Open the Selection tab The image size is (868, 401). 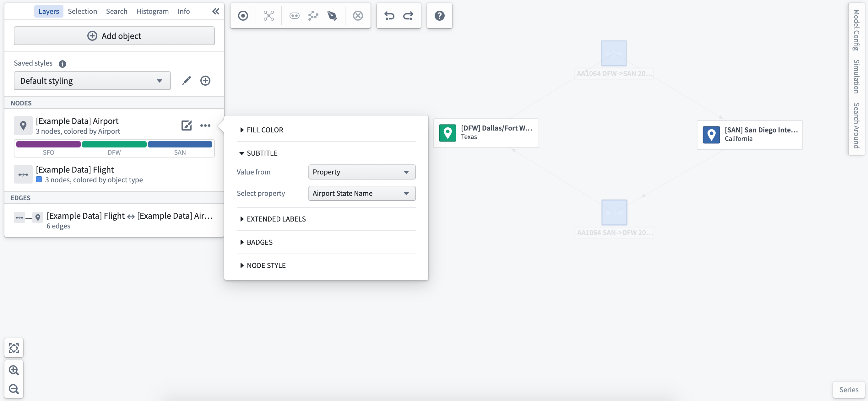(x=82, y=11)
